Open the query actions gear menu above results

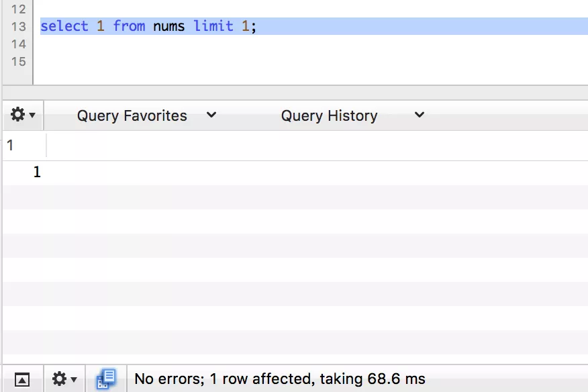23,115
